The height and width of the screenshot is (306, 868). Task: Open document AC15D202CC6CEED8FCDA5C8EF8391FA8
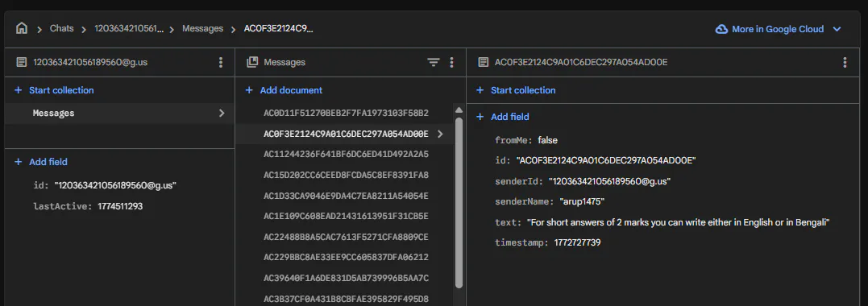pyautogui.click(x=346, y=175)
